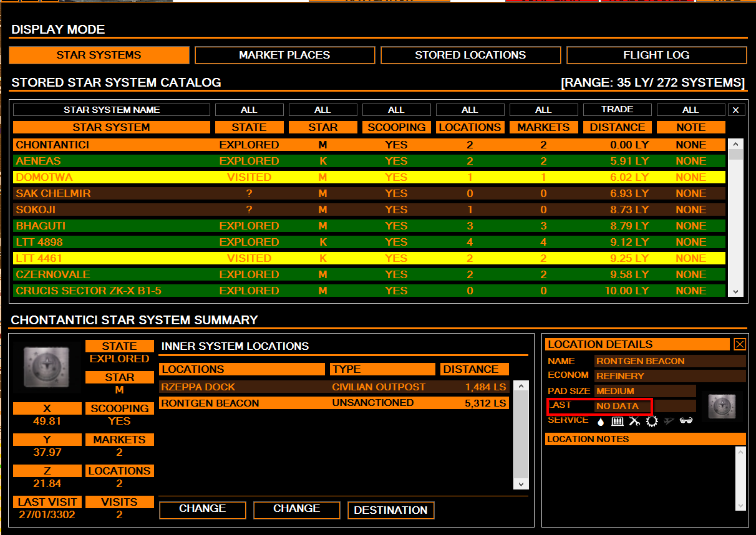Switch to Star Systems display mode
Image resolution: width=756 pixels, height=535 pixels.
click(x=99, y=55)
